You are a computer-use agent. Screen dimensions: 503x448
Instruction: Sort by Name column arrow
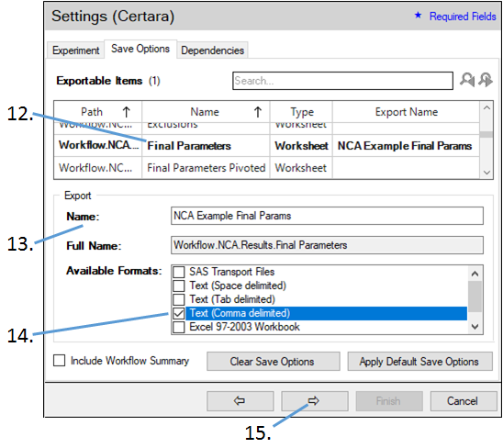click(258, 112)
